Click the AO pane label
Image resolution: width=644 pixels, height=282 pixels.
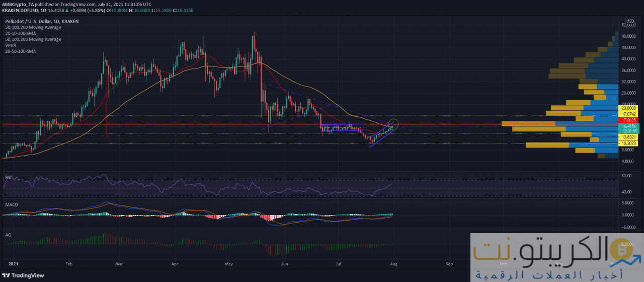pyautogui.click(x=8, y=235)
